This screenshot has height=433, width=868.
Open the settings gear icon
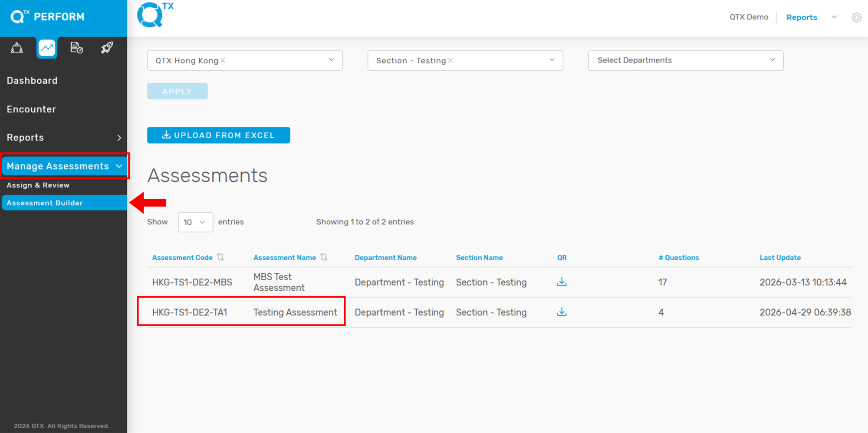(856, 17)
